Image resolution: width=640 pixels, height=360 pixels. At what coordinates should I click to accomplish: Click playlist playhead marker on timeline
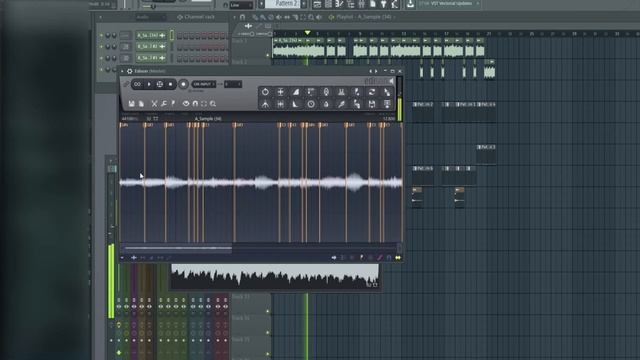[307, 33]
